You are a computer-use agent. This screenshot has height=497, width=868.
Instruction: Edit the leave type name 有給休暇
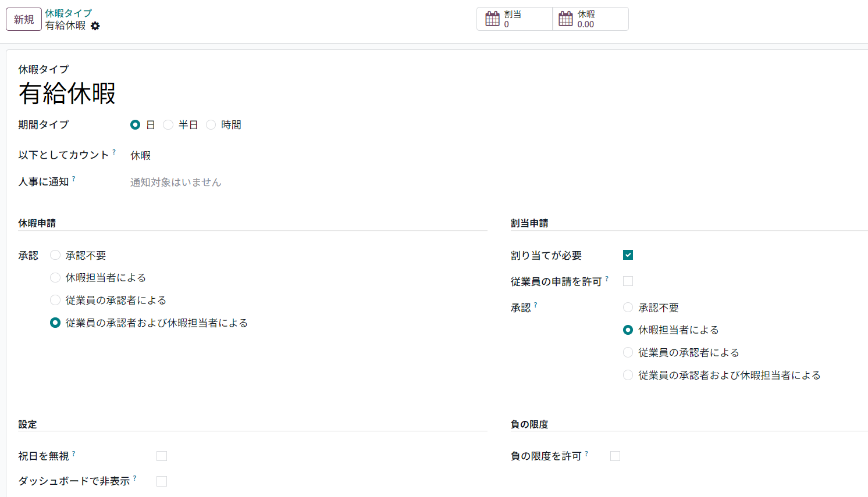pyautogui.click(x=67, y=94)
